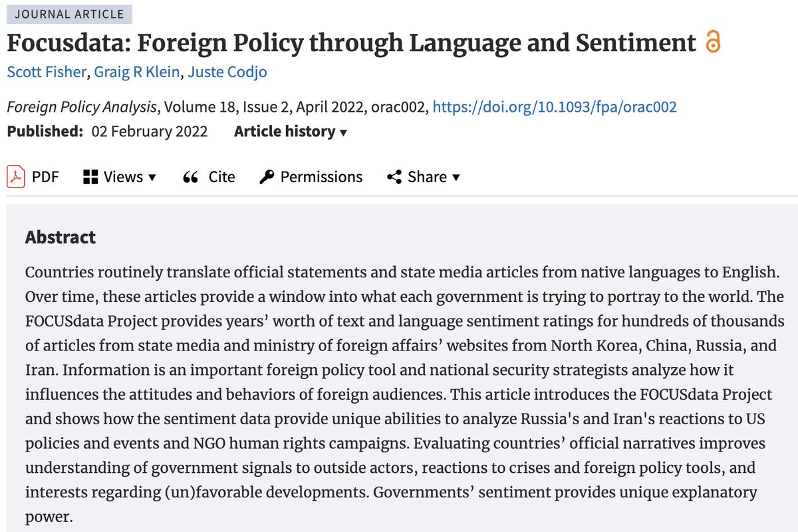Open the Views dropdown arrow

(x=152, y=178)
